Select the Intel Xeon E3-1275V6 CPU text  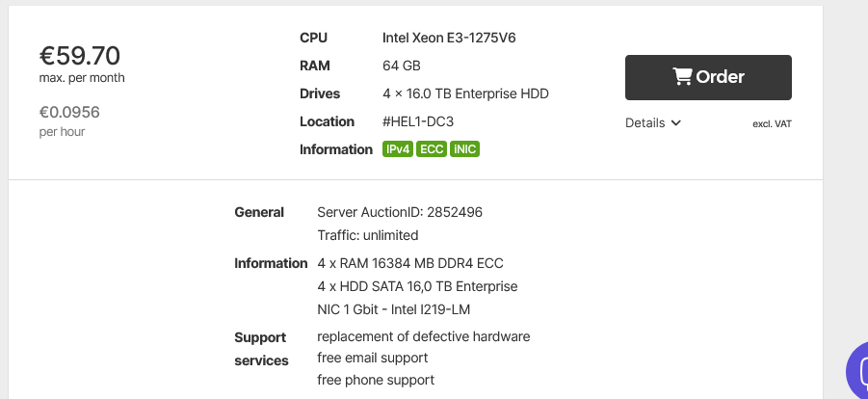456,38
